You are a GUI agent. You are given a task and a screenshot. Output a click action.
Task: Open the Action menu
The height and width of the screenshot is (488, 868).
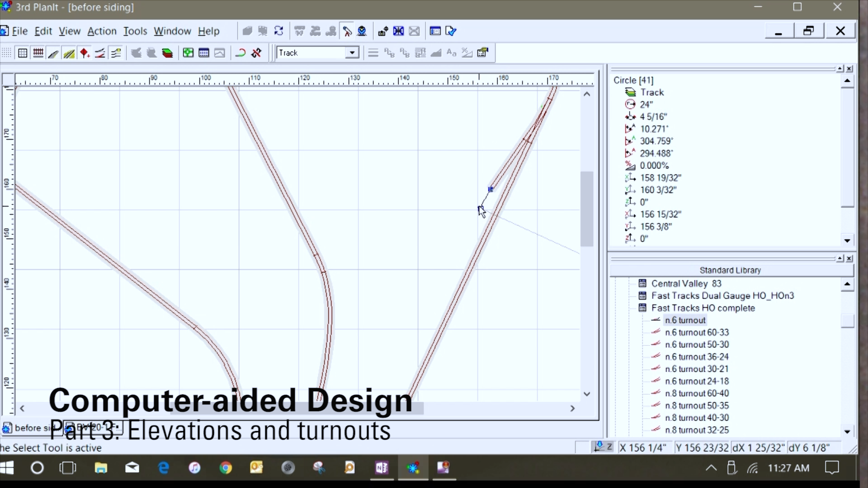102,31
